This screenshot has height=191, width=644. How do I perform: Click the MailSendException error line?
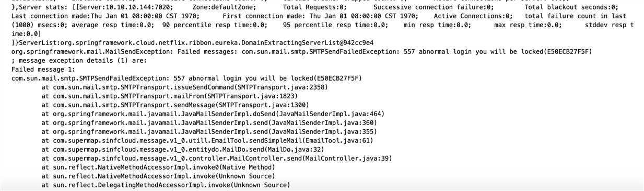302,52
